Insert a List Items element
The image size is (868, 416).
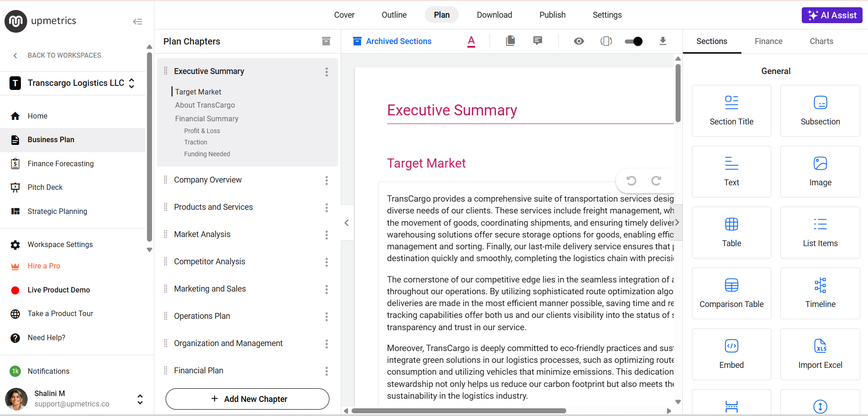click(x=820, y=233)
